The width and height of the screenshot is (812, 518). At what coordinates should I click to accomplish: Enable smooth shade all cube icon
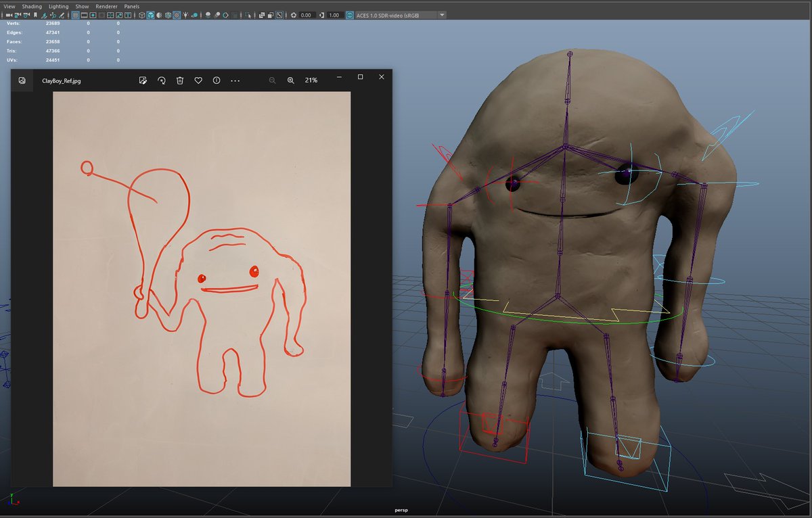[150, 15]
